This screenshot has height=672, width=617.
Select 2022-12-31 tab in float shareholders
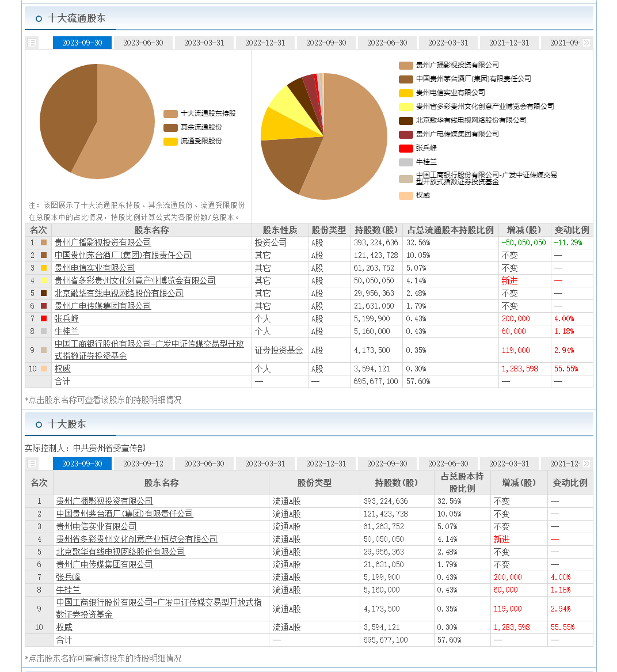pos(265,43)
